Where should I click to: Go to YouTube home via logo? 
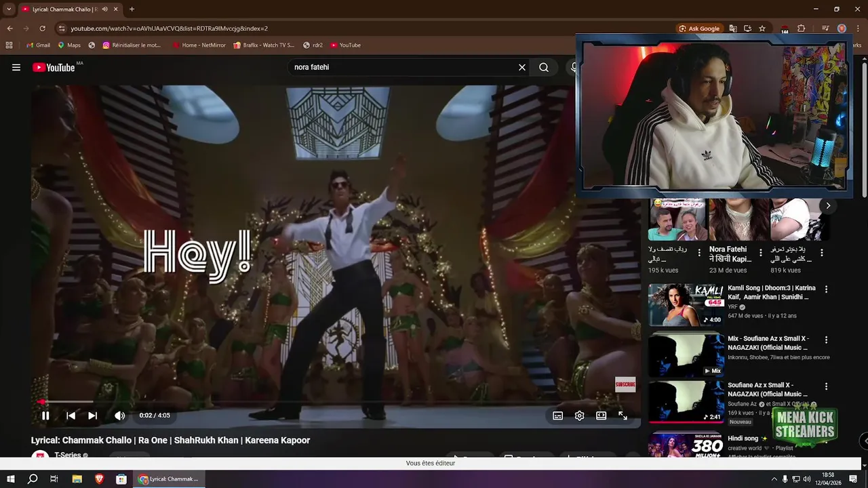tap(54, 67)
